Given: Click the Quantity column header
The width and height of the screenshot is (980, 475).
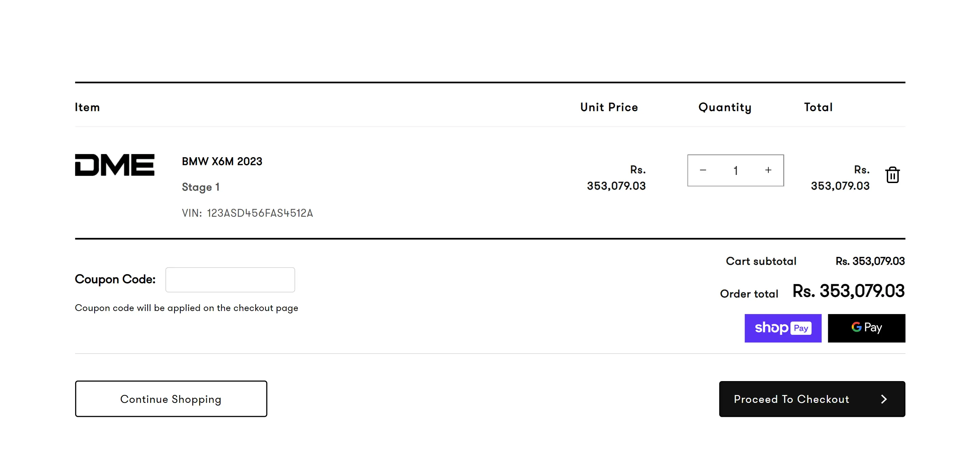Looking at the screenshot, I should point(725,107).
